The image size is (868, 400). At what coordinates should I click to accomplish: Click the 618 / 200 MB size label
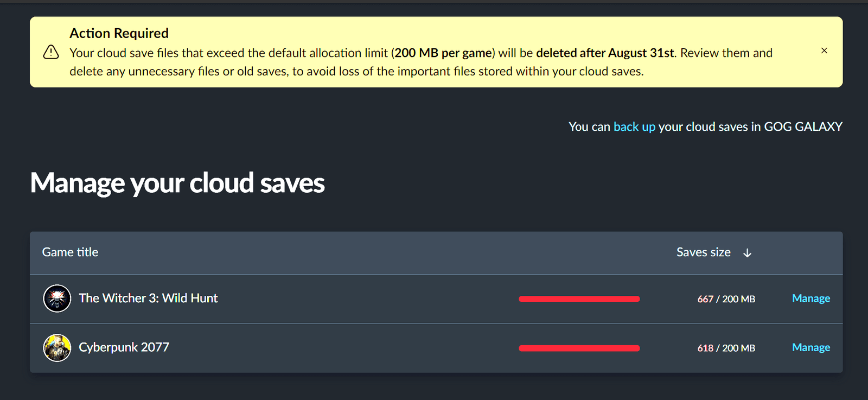pos(726,348)
